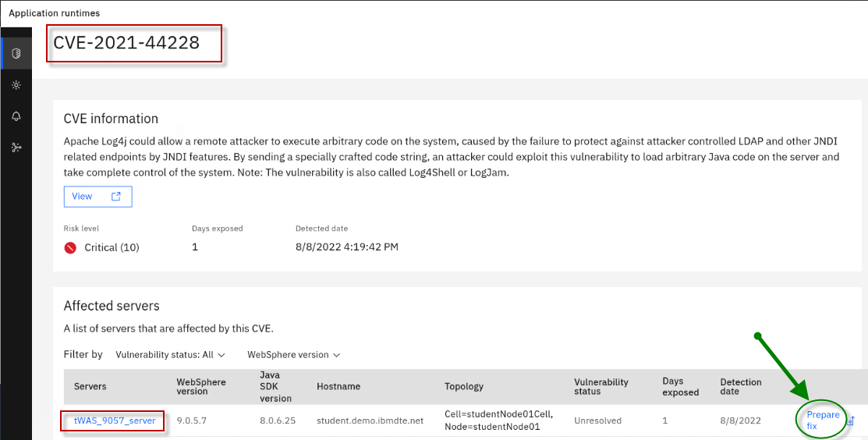Screen dimensions: 868x440
Task: Open the Security shield sidebar icon
Action: click(16, 53)
